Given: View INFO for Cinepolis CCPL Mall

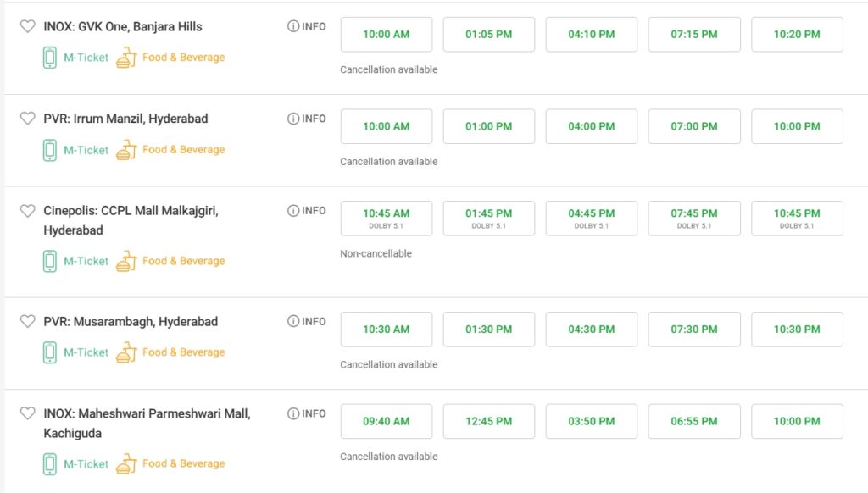Looking at the screenshot, I should [306, 210].
